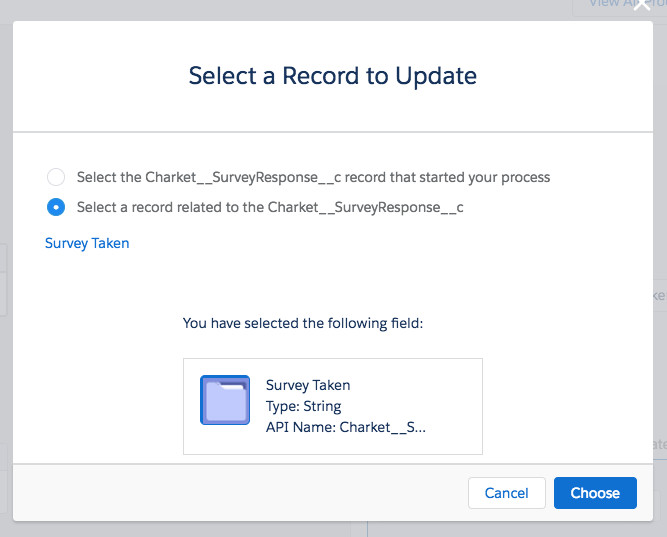
Task: Click the folder icon for Survey Taken
Action: [225, 400]
